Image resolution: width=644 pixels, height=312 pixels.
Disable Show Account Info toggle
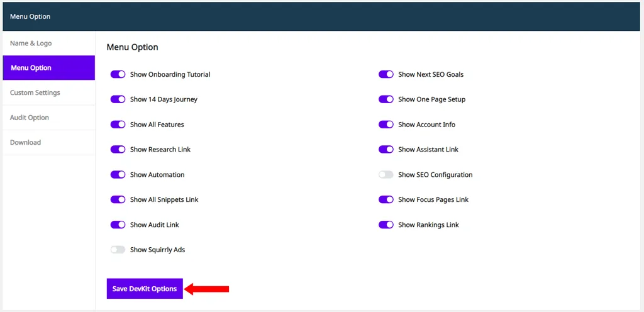coord(386,125)
